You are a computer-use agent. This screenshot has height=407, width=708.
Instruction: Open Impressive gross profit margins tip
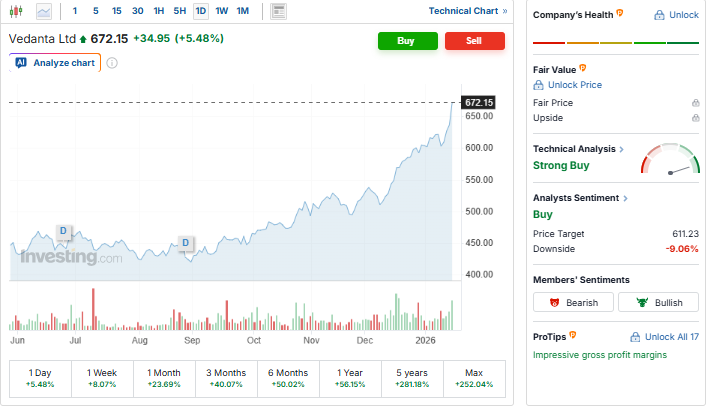coord(600,355)
